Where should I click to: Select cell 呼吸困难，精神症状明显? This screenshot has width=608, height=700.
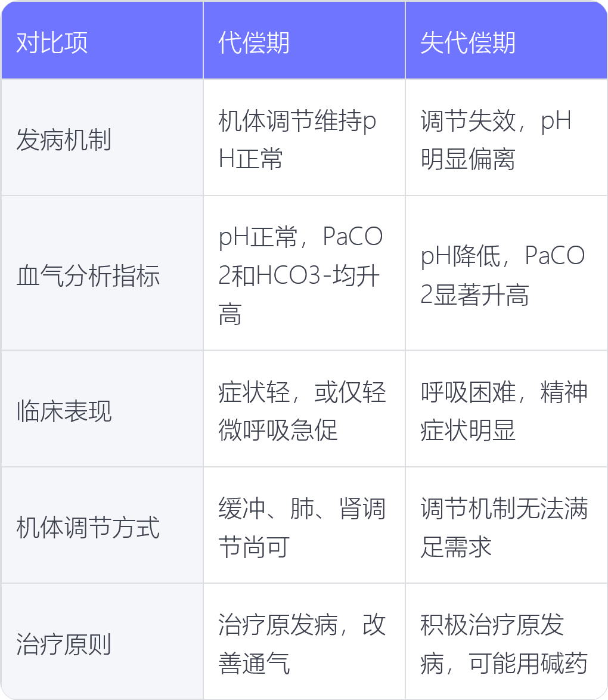pyautogui.click(x=506, y=409)
